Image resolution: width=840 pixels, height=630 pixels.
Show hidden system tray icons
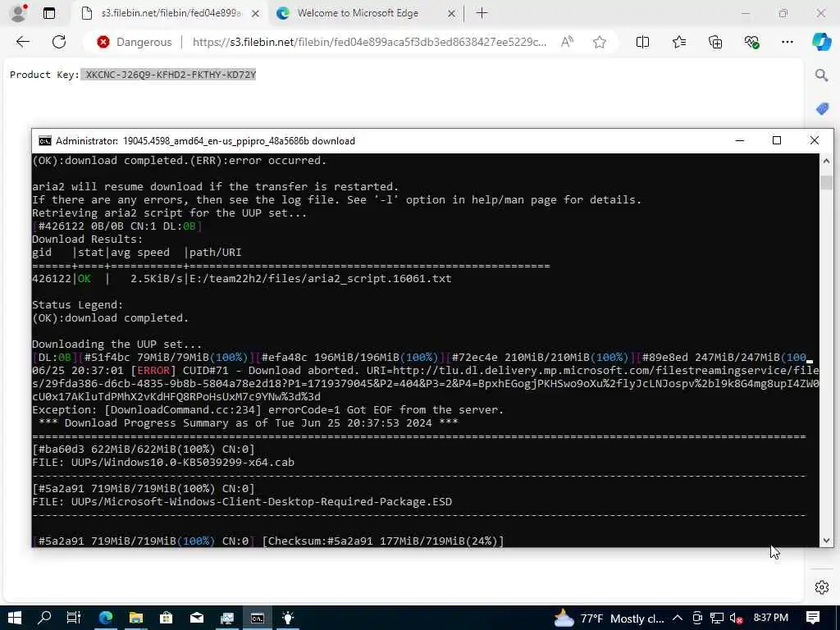pyautogui.click(x=677, y=619)
